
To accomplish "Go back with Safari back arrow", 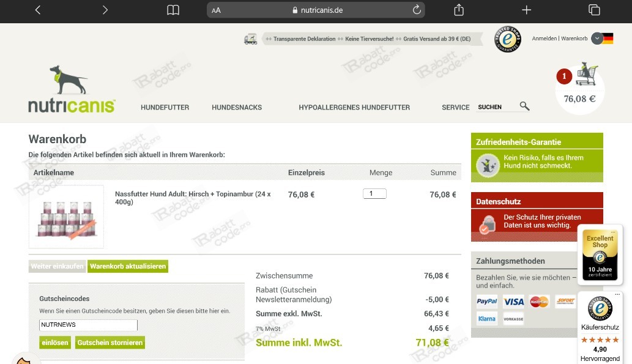I will tap(38, 10).
